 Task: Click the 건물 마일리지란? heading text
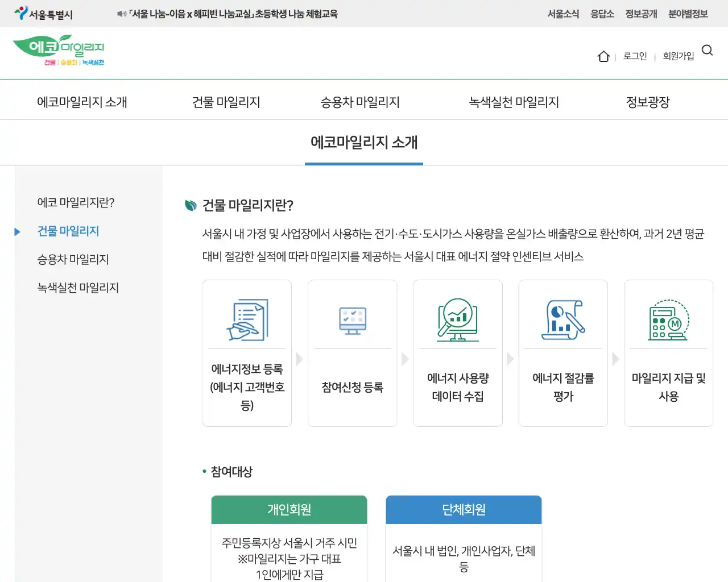tap(248, 205)
